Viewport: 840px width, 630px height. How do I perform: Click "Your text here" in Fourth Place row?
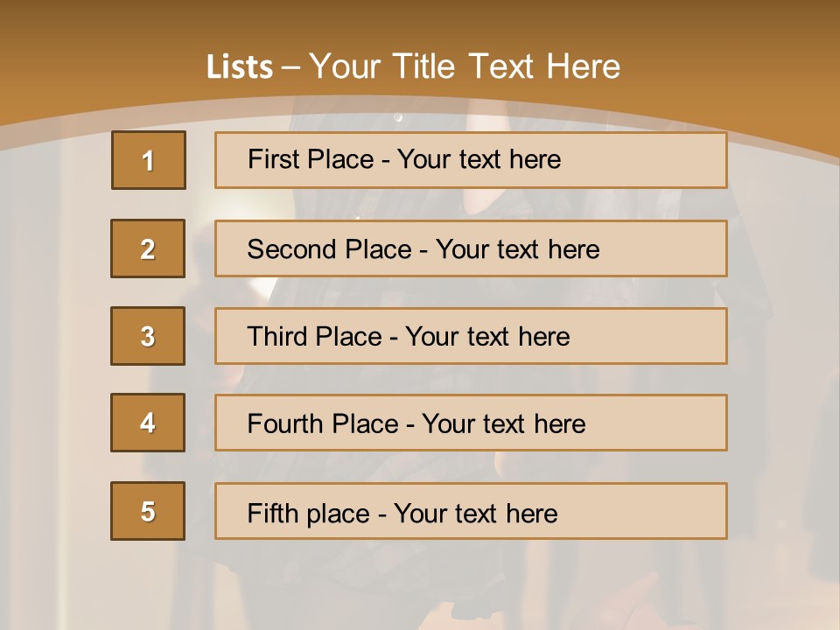(503, 424)
